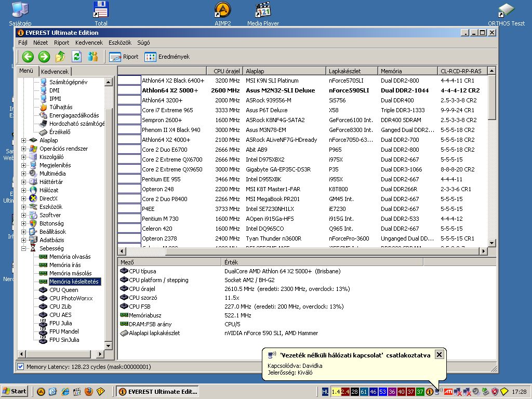Open the Riport menu in menu bar
Viewport: 532px width, 399px height.
click(61, 43)
